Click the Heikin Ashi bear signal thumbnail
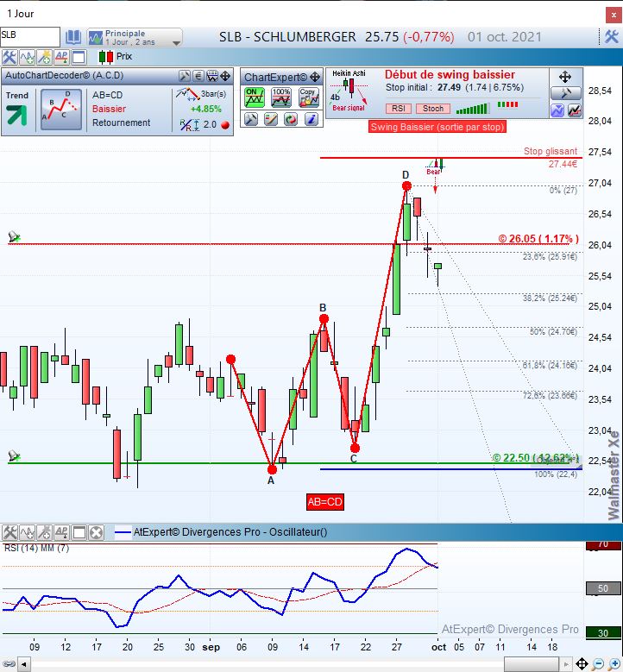Image resolution: width=623 pixels, height=672 pixels. [349, 91]
